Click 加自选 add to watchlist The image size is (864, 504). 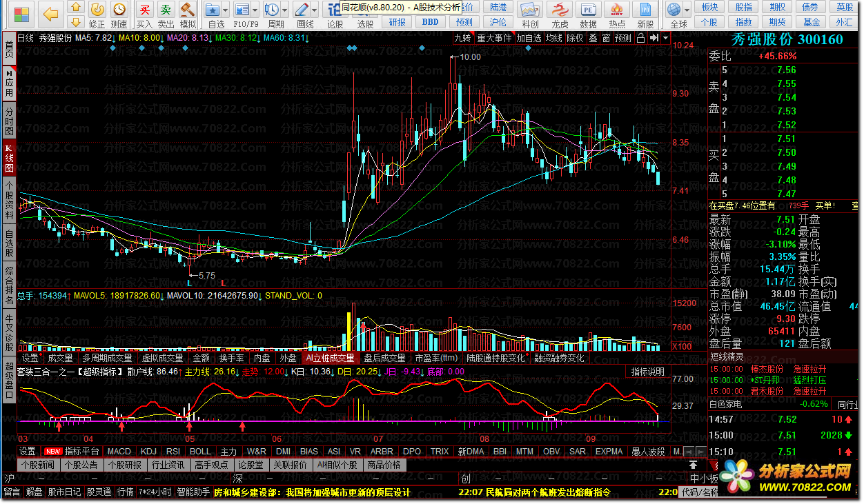(529, 38)
